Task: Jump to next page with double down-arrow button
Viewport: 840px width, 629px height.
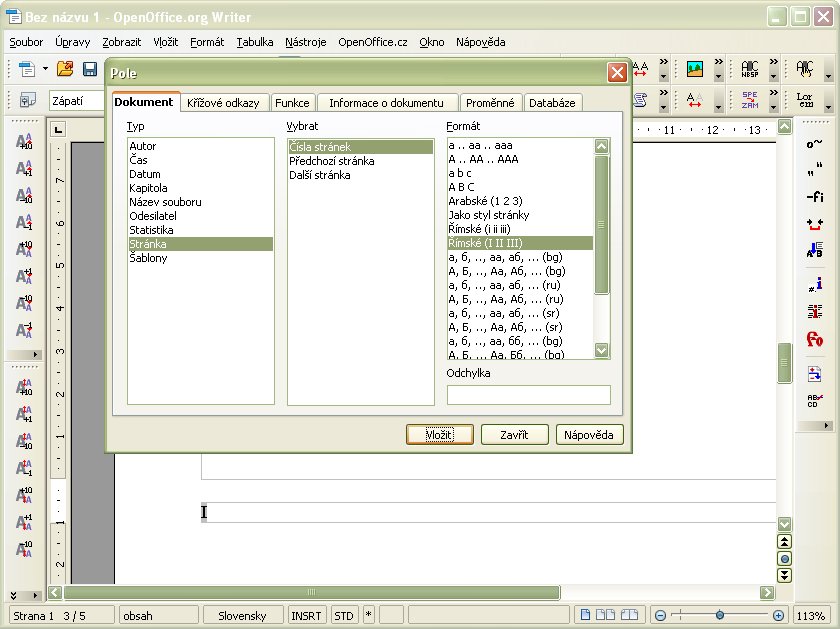Action: [x=784, y=575]
